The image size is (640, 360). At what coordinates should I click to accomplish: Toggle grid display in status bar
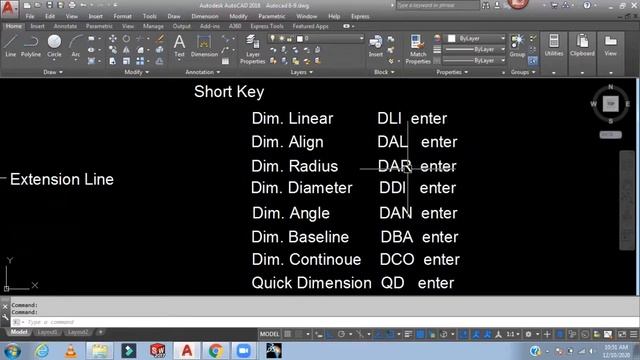tap(288, 334)
